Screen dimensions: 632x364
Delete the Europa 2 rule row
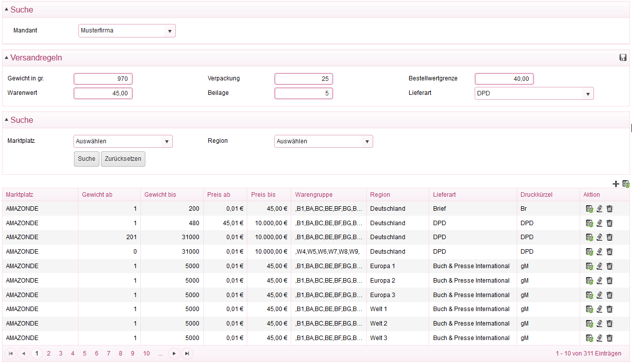[x=610, y=281]
